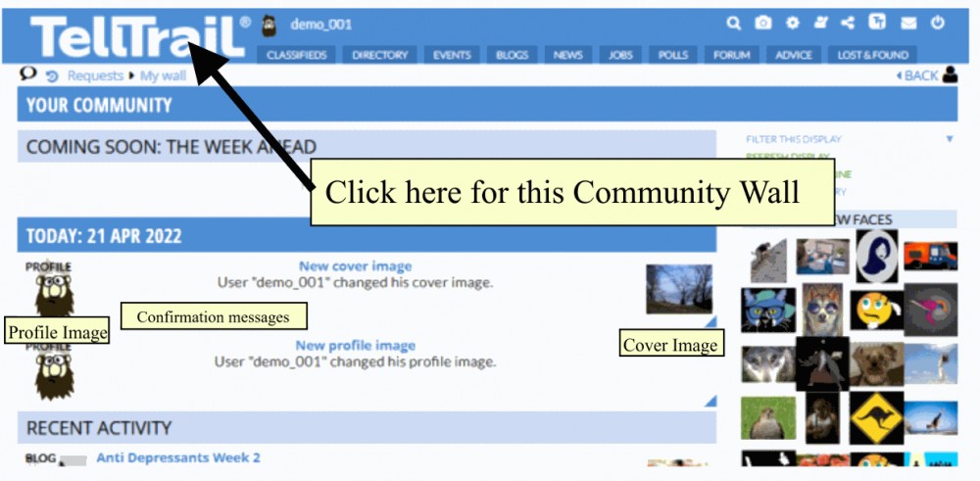Click the figure against sky thumbnail

pyautogui.click(x=930, y=363)
